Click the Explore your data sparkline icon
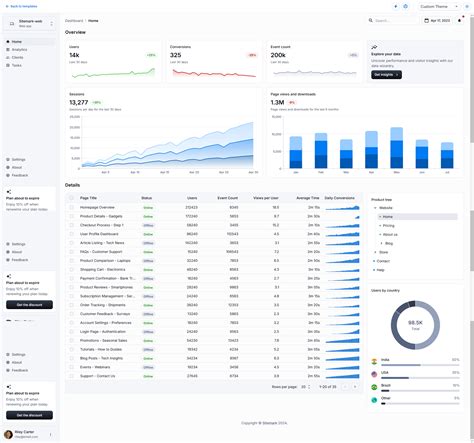This screenshot has width=474, height=443. tap(374, 47)
